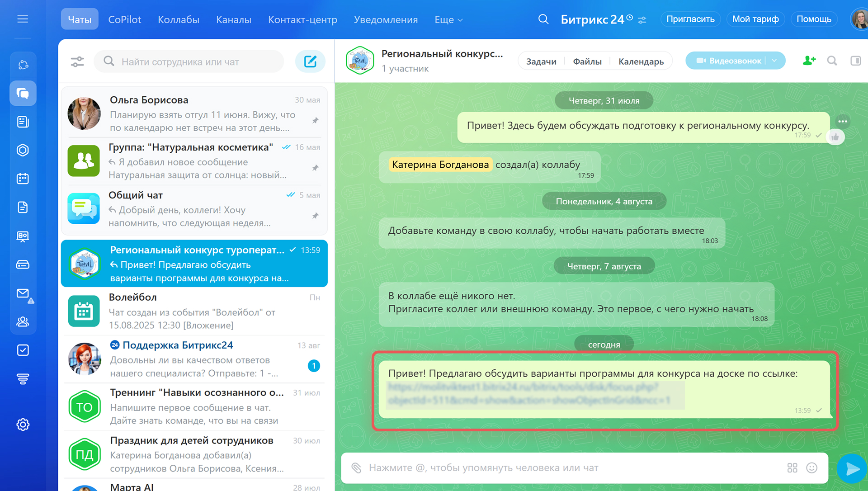
Task: Switch to the CoPilot tab
Action: point(124,19)
